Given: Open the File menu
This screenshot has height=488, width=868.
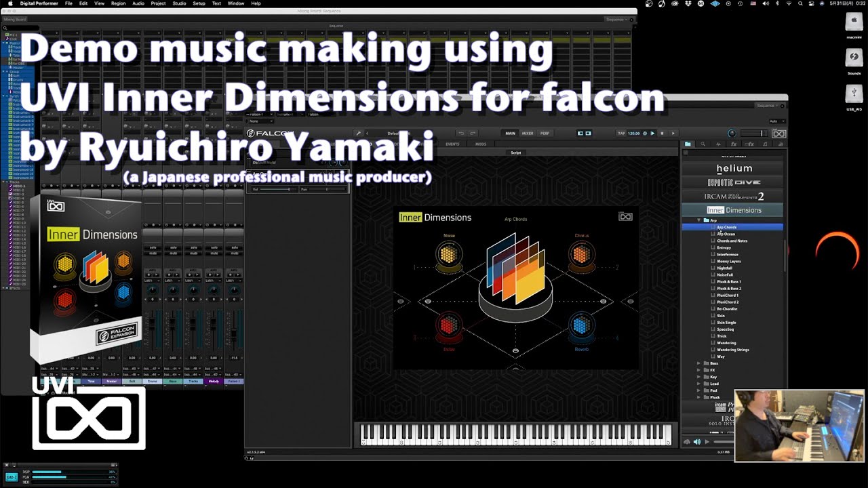Looking at the screenshot, I should [x=68, y=3].
